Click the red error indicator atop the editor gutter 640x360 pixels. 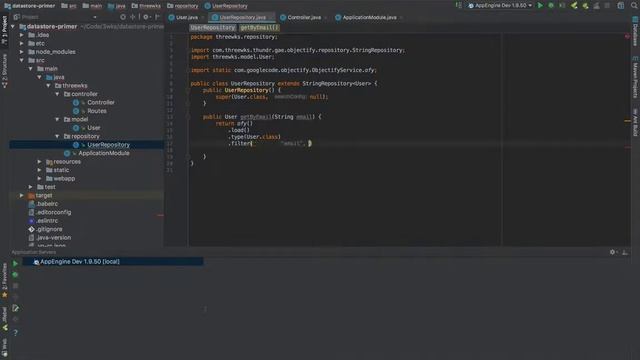[627, 37]
